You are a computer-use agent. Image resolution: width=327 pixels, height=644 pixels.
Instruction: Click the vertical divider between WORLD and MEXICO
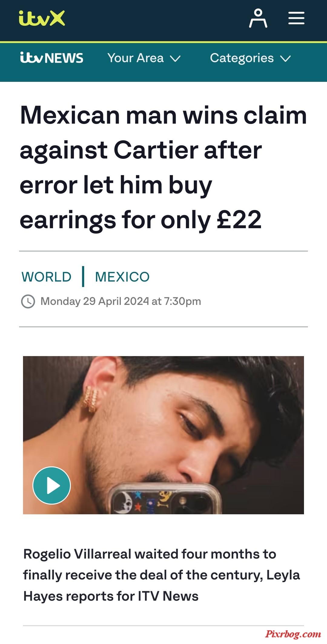(83, 276)
